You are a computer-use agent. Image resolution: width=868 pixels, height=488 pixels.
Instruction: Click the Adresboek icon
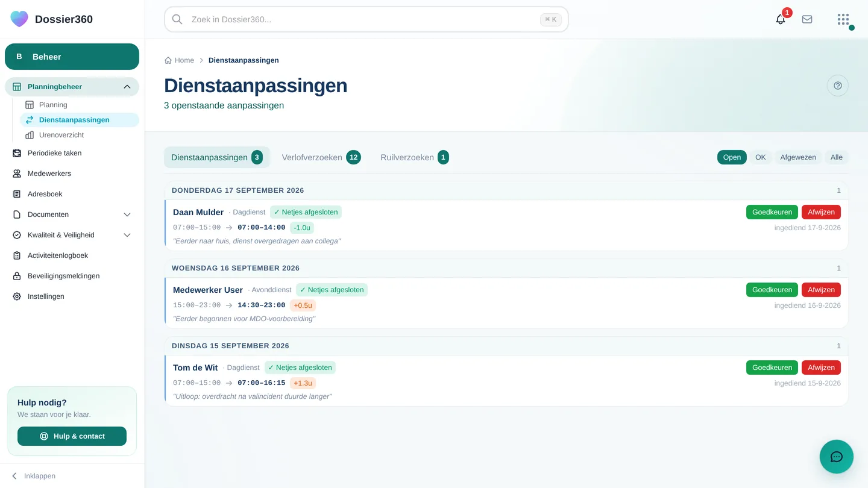click(17, 194)
